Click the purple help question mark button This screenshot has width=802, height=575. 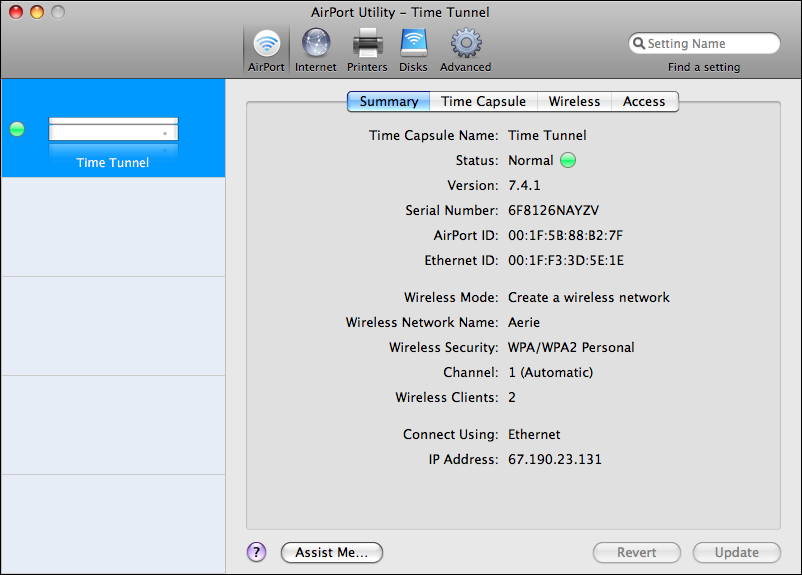pyautogui.click(x=256, y=552)
